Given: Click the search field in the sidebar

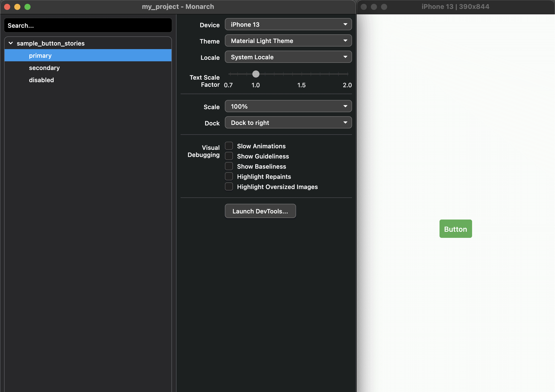Looking at the screenshot, I should 88,25.
